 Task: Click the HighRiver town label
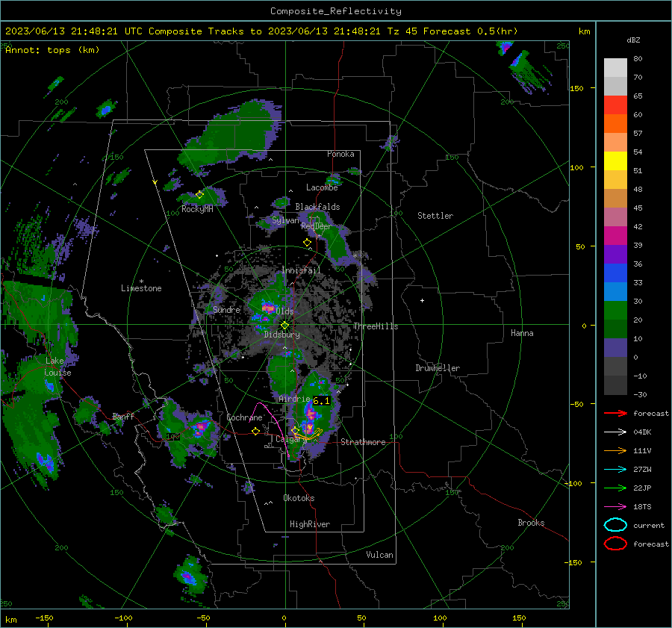pos(310,524)
